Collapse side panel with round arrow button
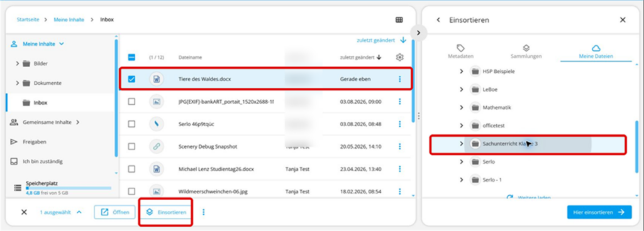644x231 pixels. coord(418,33)
